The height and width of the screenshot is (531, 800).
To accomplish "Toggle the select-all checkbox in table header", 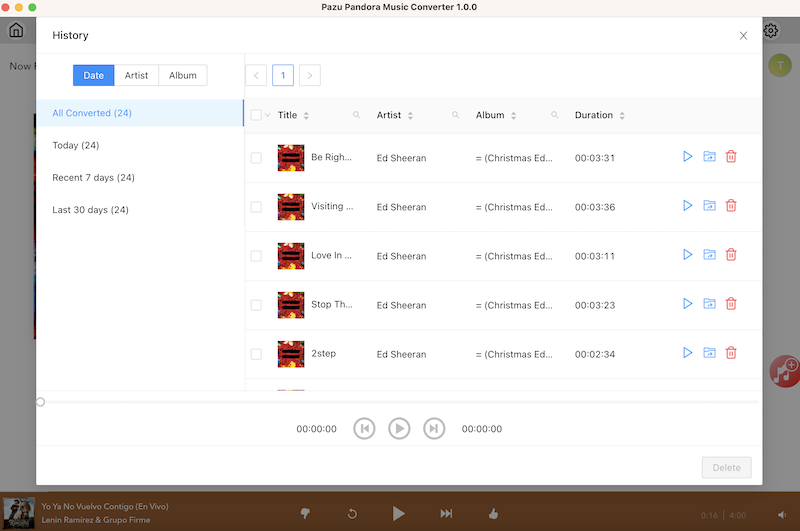I will pos(256,115).
